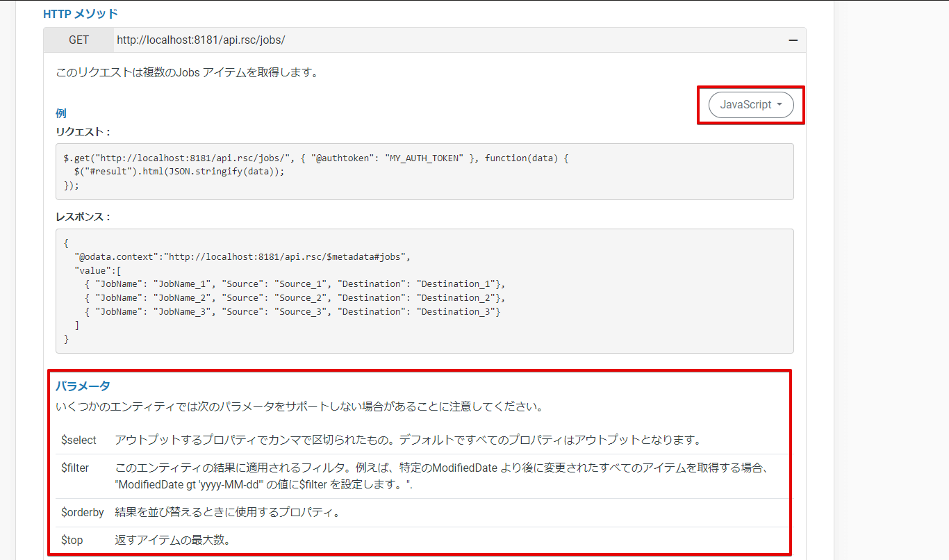949x560 pixels.
Task: Click the GET method label
Action: click(79, 40)
